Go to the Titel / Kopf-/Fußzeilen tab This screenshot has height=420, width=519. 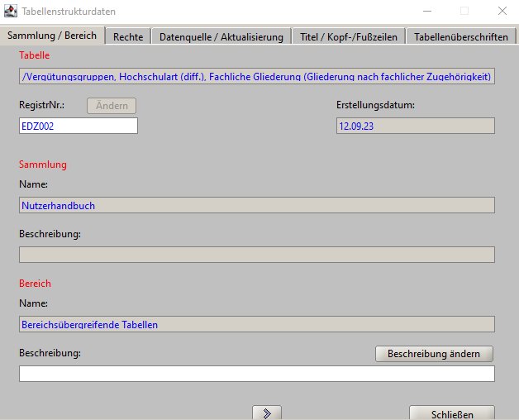click(x=348, y=36)
